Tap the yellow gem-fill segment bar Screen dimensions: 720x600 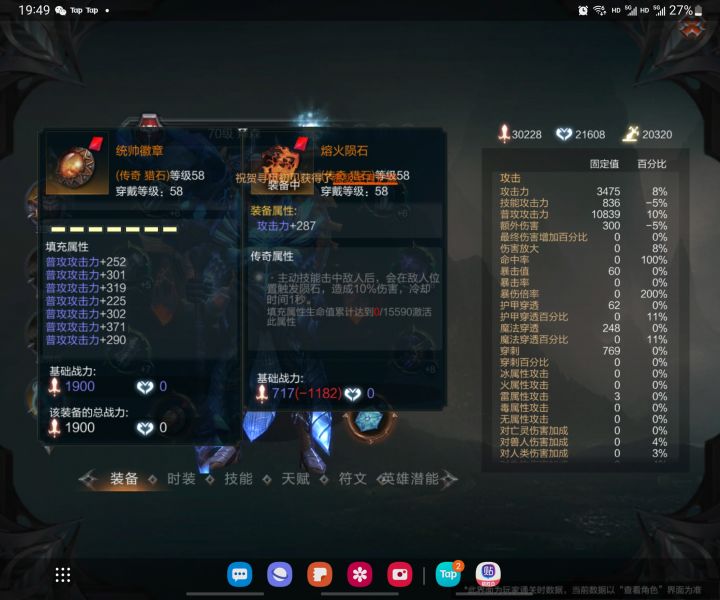point(114,229)
